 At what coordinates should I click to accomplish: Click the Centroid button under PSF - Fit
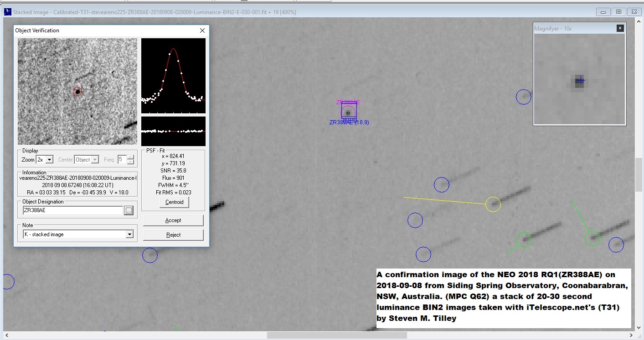coord(174,202)
